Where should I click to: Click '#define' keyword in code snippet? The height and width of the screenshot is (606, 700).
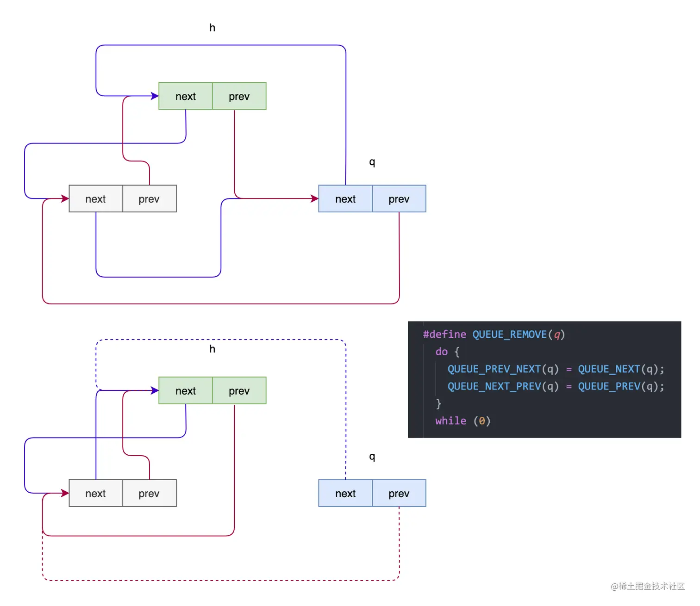pos(444,334)
